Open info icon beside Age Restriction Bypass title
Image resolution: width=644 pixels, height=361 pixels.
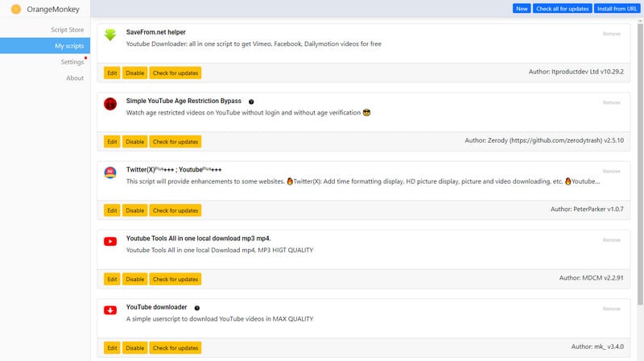click(x=251, y=102)
